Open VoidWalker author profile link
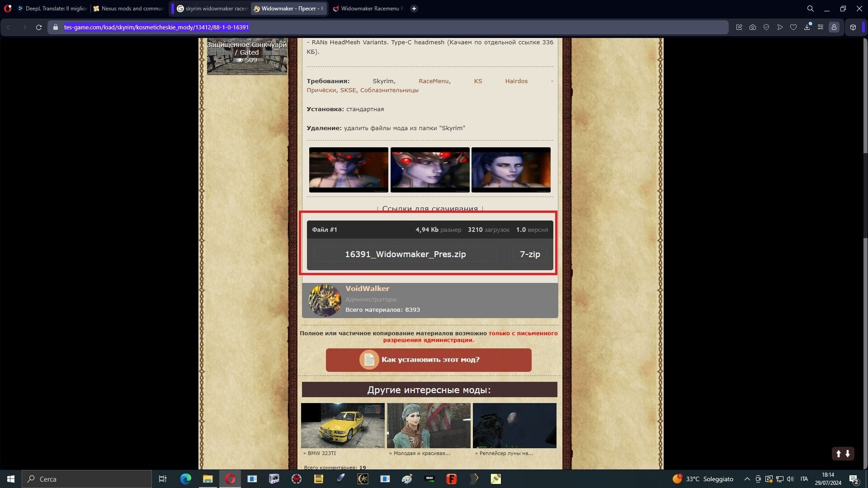The image size is (868, 488). (x=367, y=288)
